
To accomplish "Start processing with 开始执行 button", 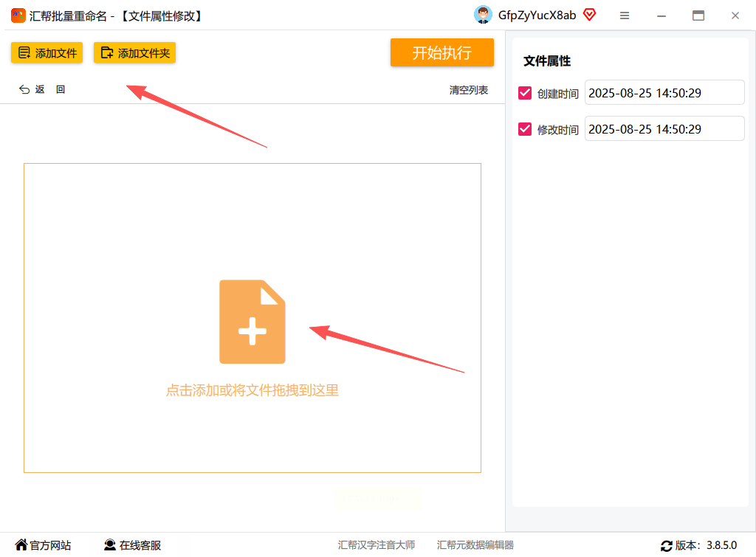I will [x=441, y=52].
